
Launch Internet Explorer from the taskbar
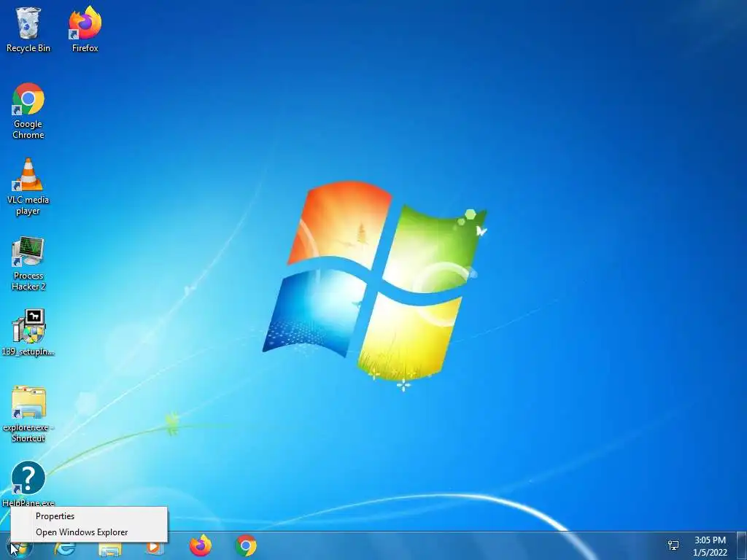coord(65,547)
